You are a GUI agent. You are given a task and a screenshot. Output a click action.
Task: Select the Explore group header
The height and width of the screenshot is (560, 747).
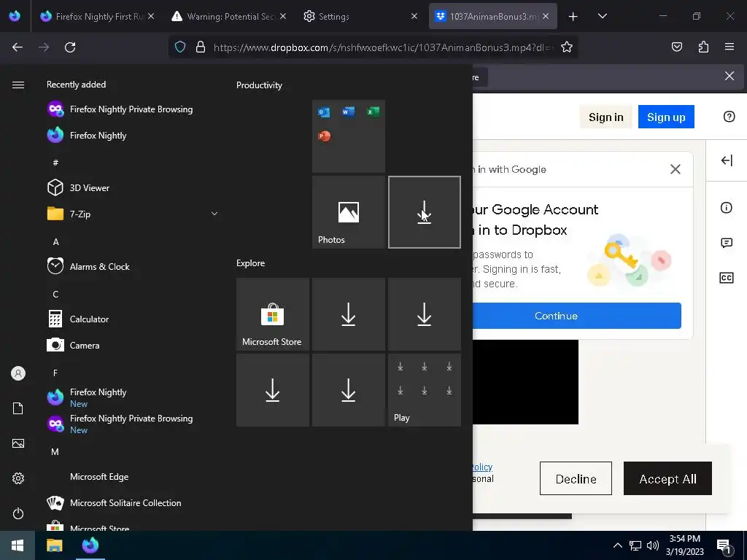(251, 262)
